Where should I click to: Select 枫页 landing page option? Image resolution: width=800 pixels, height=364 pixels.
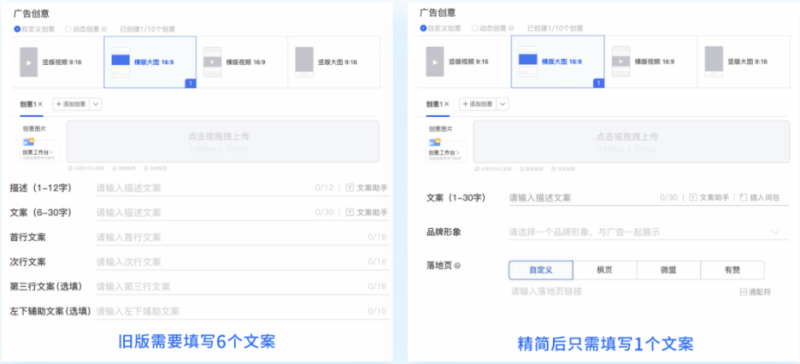tap(605, 270)
